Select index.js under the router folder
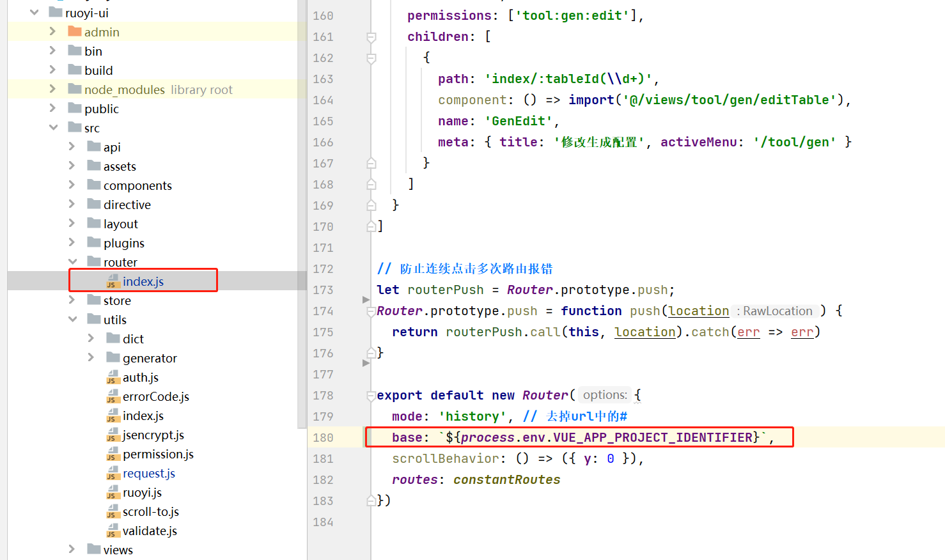 click(x=143, y=281)
